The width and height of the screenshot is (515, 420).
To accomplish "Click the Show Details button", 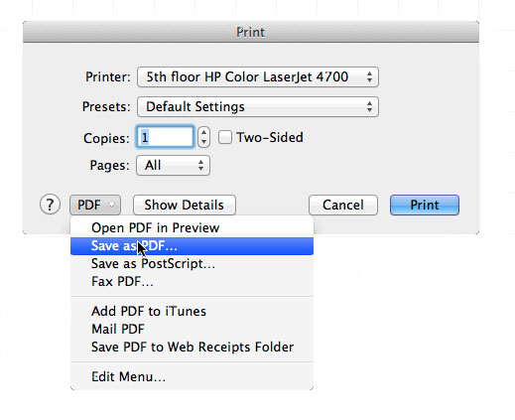I will [185, 205].
